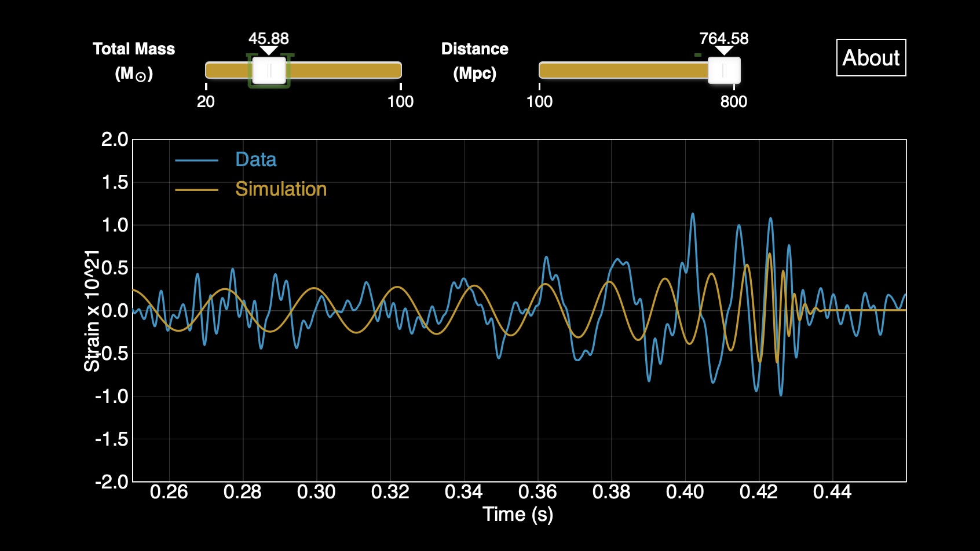Click the gold Simulation legend line sample

click(x=197, y=190)
